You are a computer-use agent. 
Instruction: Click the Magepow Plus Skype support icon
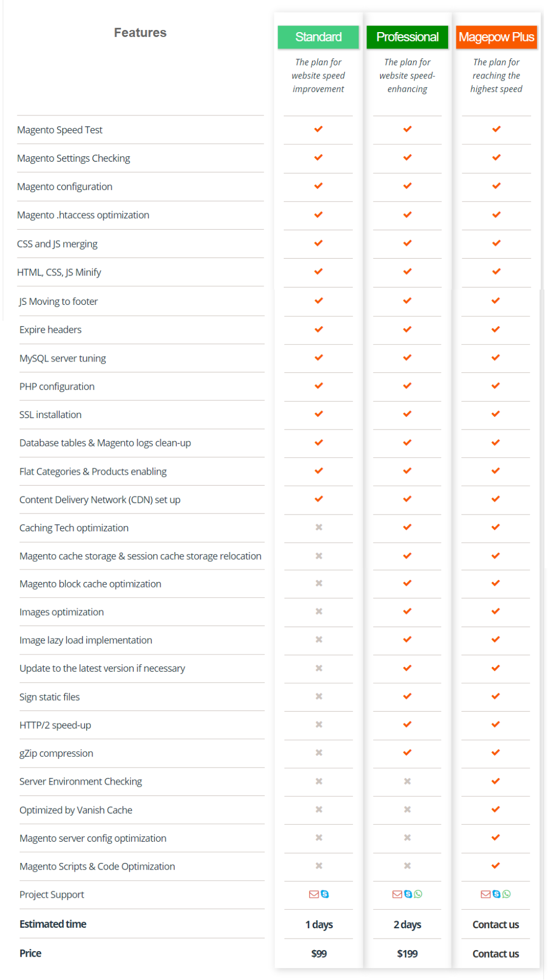pyautogui.click(x=496, y=894)
